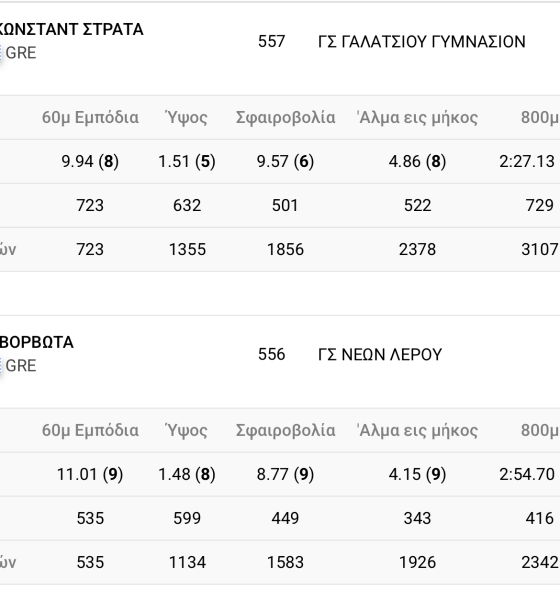The width and height of the screenshot is (560, 600).
Task: Select Σφαιροβολία header in ΣΤΡΑΤΑ's table
Action: (286, 117)
